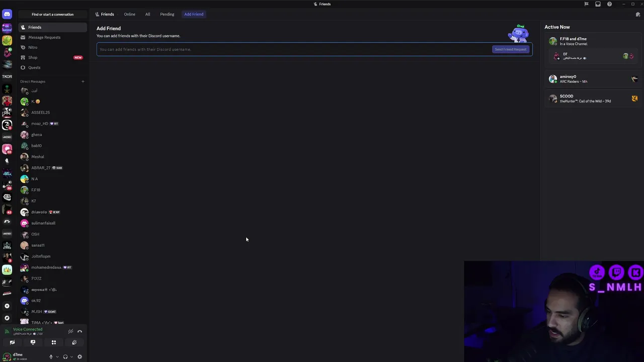The width and height of the screenshot is (644, 362).
Task: Switch to the Pending tab
Action: (167, 14)
